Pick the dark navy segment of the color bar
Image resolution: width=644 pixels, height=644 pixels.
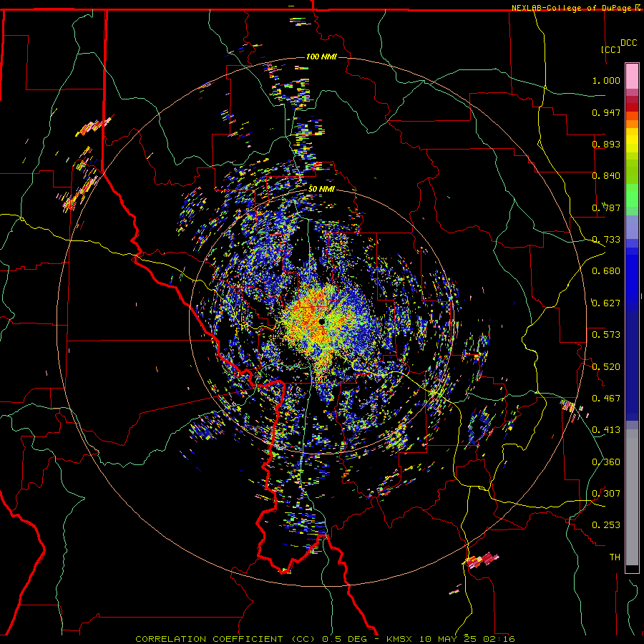tap(632, 366)
